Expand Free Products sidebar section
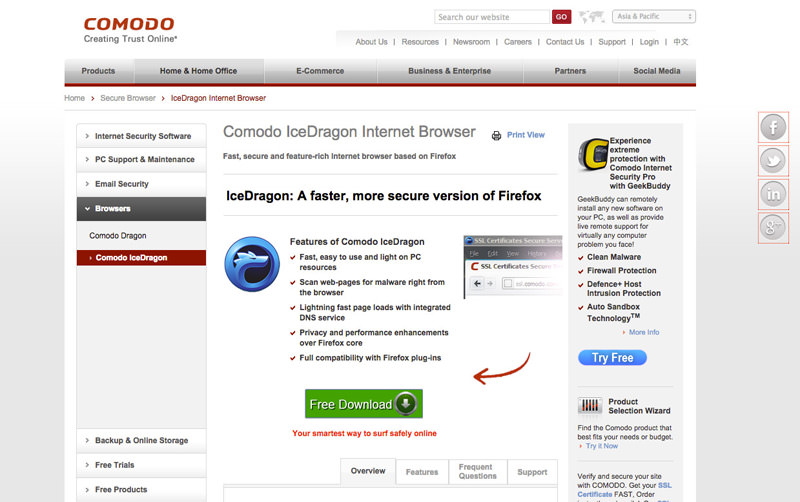This screenshot has height=502, width=800. click(x=141, y=489)
